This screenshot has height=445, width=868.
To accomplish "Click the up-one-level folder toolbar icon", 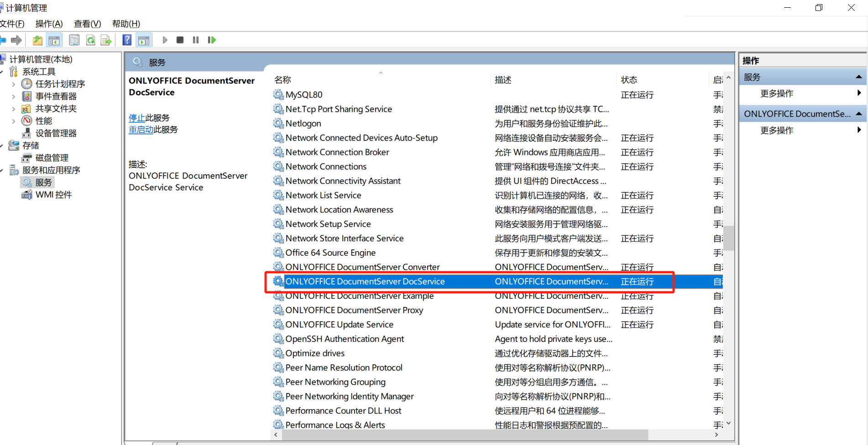I will [x=37, y=40].
